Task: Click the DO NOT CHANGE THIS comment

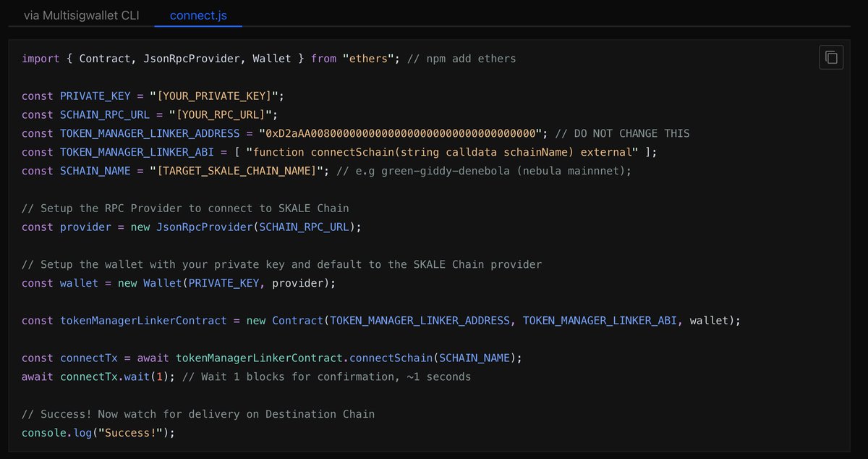Action: point(622,133)
